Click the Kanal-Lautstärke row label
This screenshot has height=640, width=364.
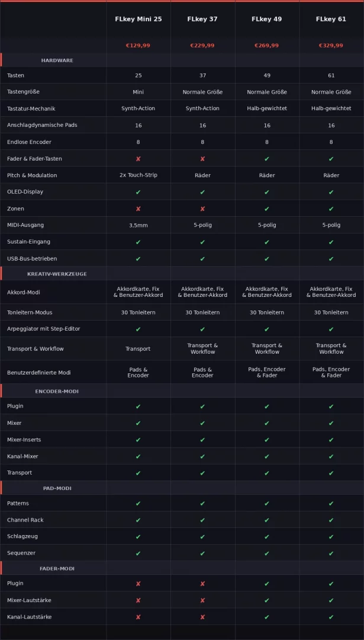coord(30,617)
